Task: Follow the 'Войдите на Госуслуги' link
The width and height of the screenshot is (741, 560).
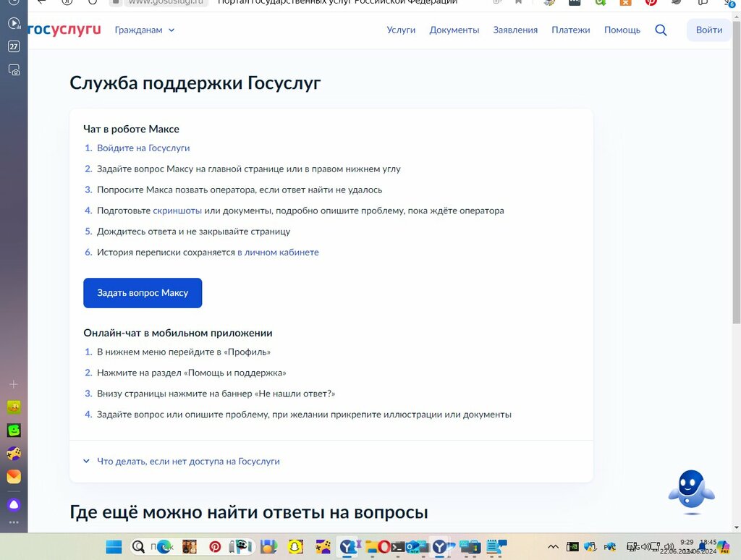Action: [143, 148]
